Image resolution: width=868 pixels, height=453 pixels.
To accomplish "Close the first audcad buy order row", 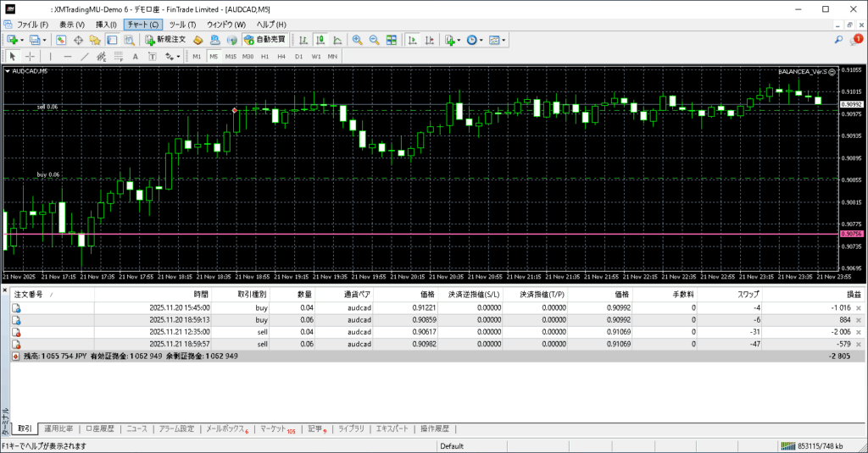I will point(859,308).
